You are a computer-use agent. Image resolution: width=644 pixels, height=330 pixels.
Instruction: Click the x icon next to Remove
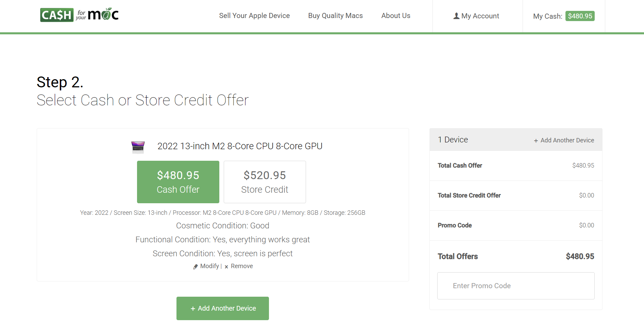(x=226, y=267)
